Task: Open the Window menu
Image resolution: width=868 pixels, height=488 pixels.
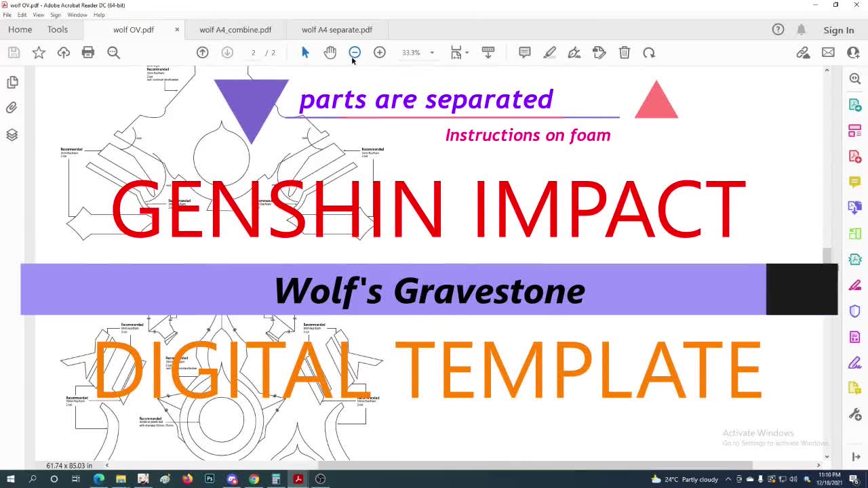Action: tap(77, 15)
